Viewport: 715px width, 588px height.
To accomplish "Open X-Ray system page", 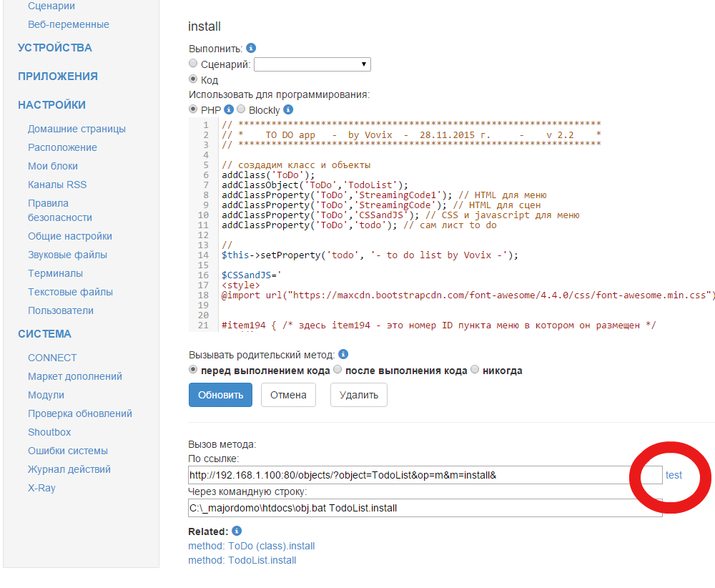I will pos(41,488).
